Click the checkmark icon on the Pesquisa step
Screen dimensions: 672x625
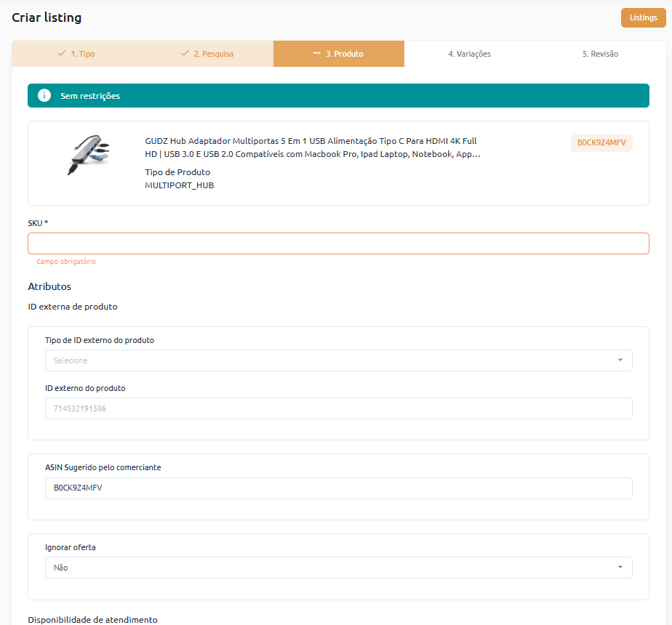(x=185, y=54)
